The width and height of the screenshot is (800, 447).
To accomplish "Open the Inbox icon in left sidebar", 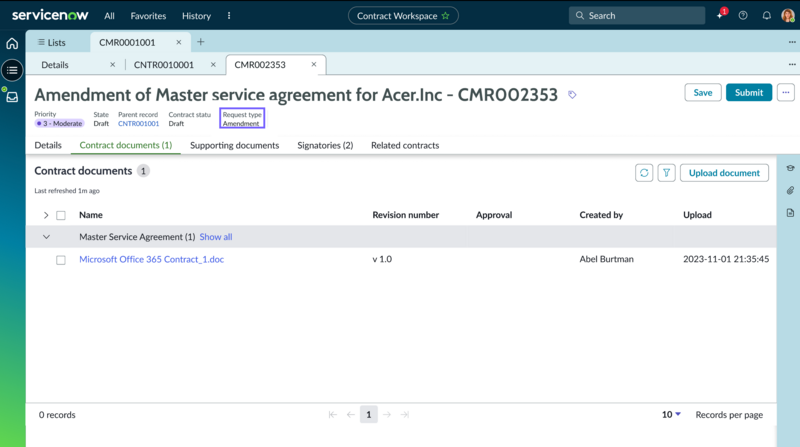I will (x=12, y=97).
